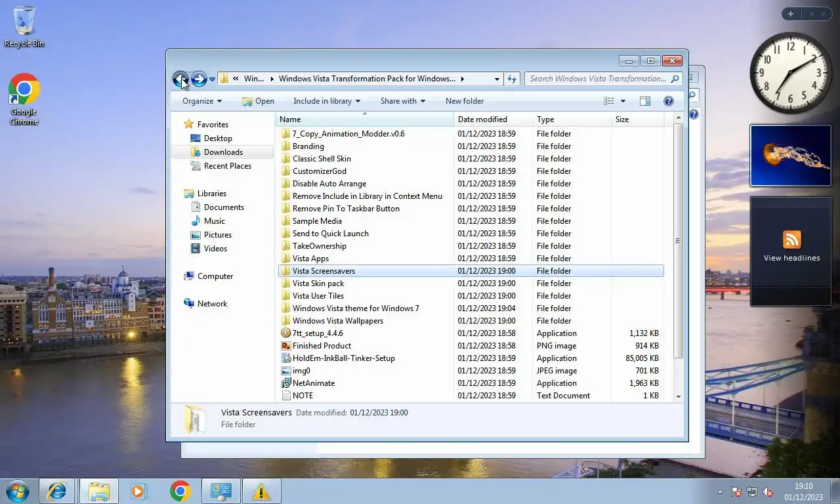Sort by Type column header

572,119
